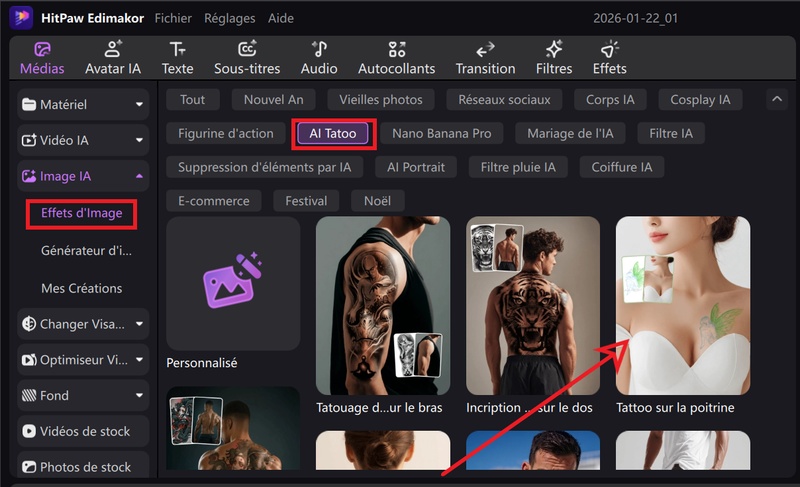Click the Vidéo IA section icon

pos(29,140)
